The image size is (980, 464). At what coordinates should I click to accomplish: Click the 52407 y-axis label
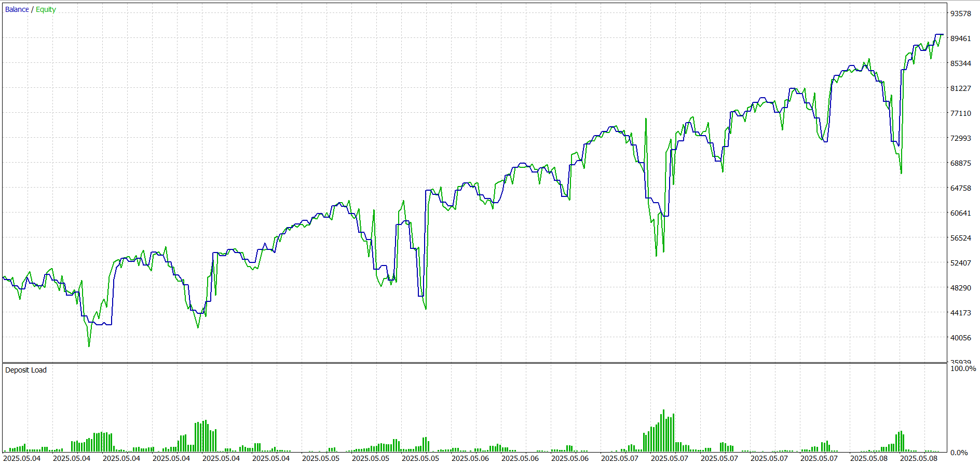click(960, 263)
